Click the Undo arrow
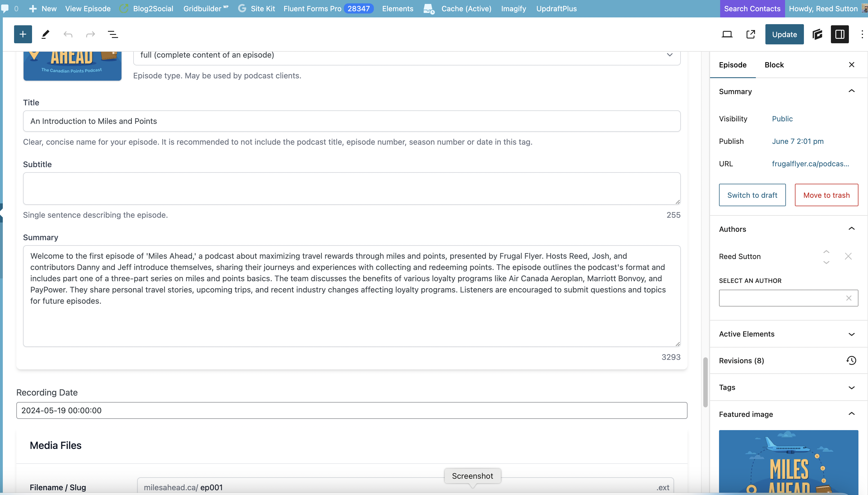 pyautogui.click(x=68, y=34)
